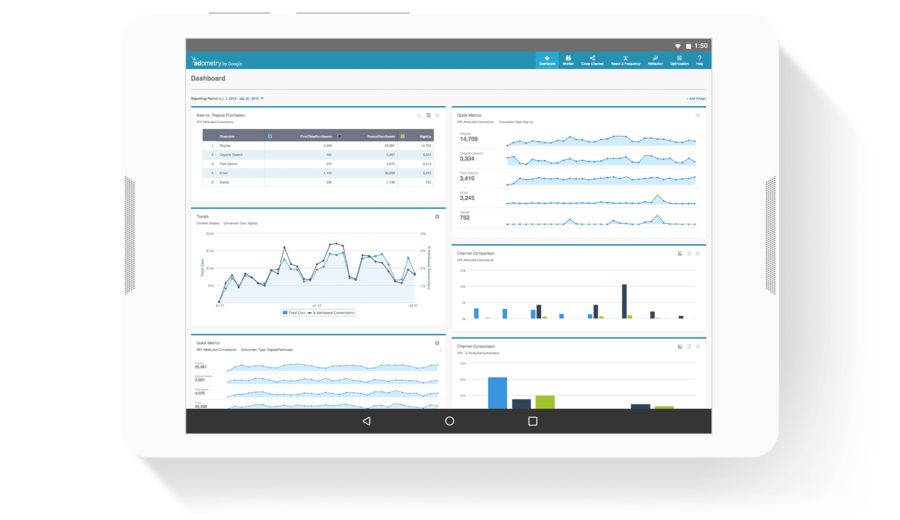Open the top Quick Metrics widget settings
Image resolution: width=900 pixels, height=520 pixels.
click(697, 115)
